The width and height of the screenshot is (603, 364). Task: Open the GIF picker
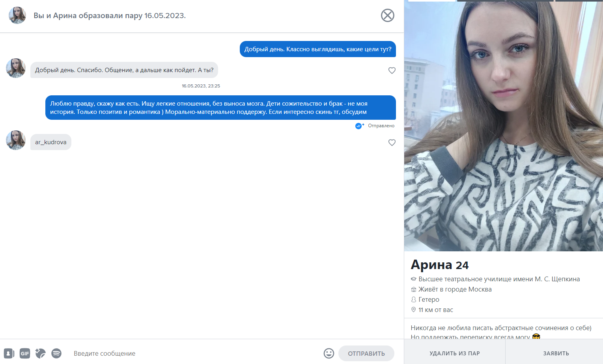click(x=25, y=353)
